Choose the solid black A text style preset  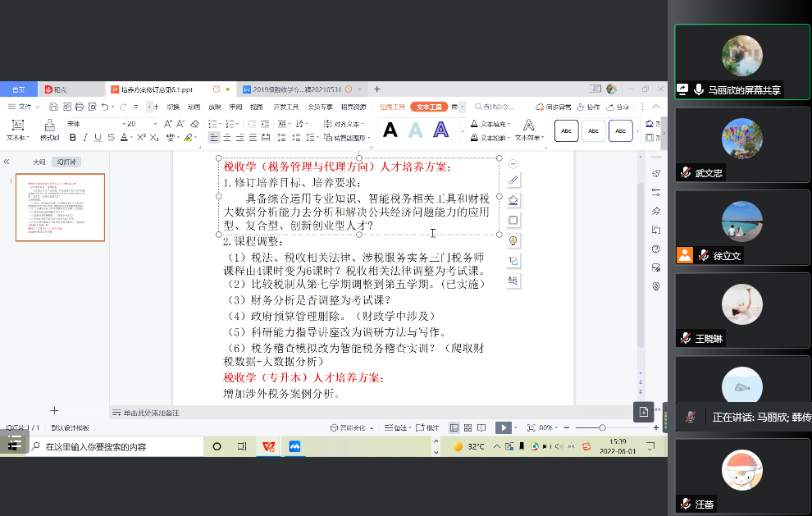tap(390, 130)
